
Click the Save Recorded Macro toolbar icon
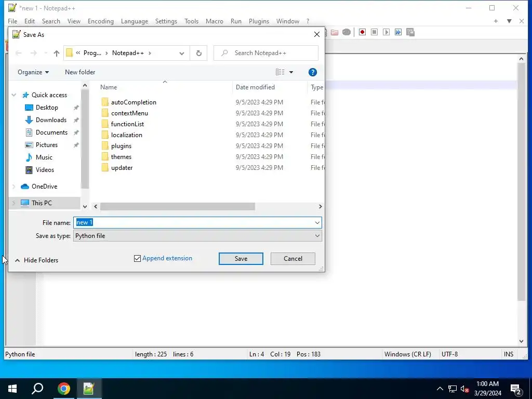click(x=410, y=32)
